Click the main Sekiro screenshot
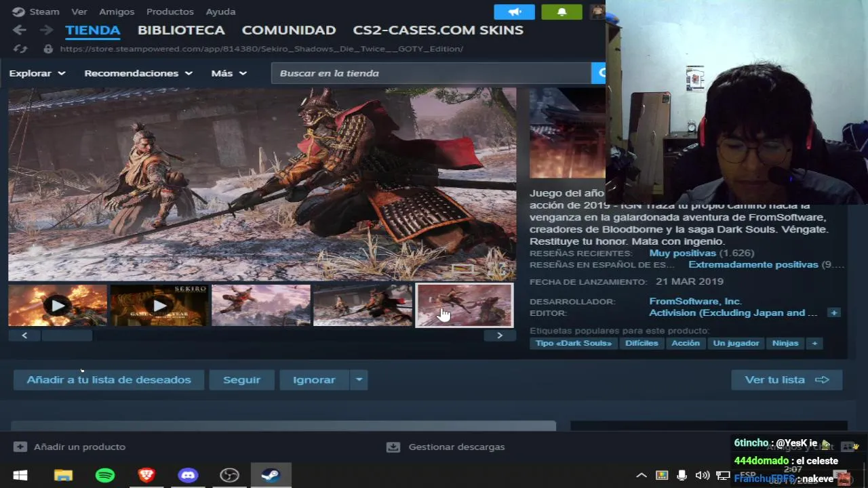 tap(262, 184)
